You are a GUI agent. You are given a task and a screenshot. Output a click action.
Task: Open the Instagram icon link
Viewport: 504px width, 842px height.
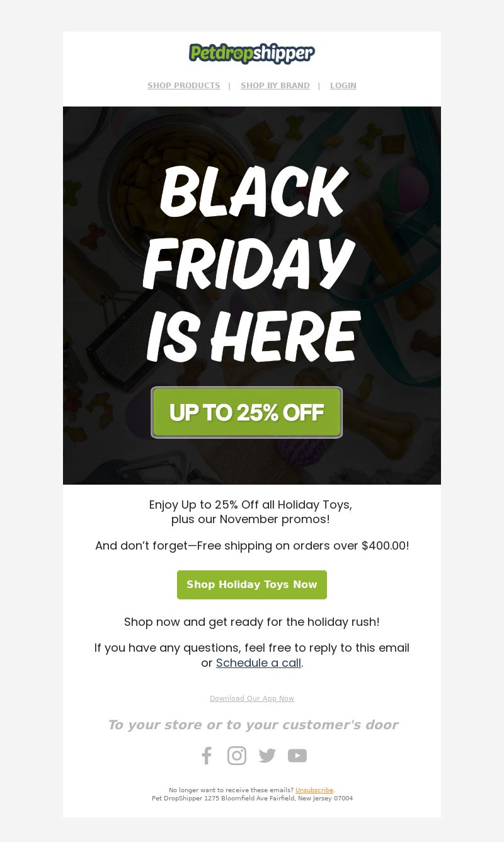(237, 756)
